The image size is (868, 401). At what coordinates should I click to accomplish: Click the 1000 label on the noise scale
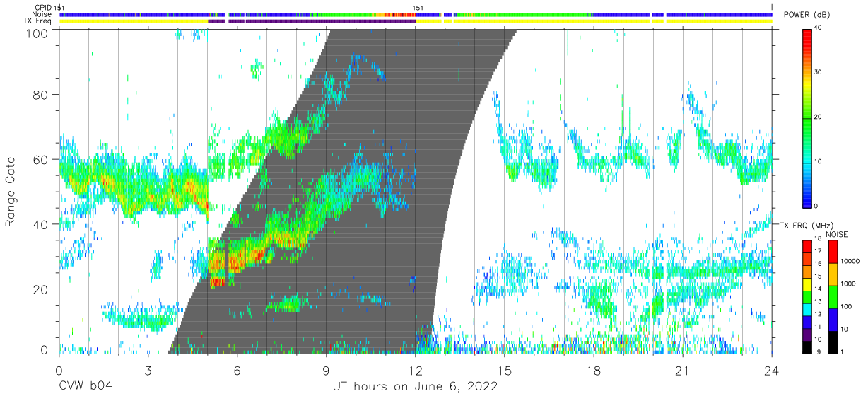pos(848,284)
